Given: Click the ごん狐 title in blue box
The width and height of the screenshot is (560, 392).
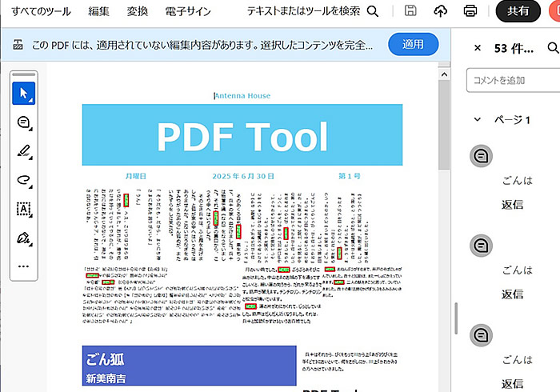Looking at the screenshot, I should point(105,359).
